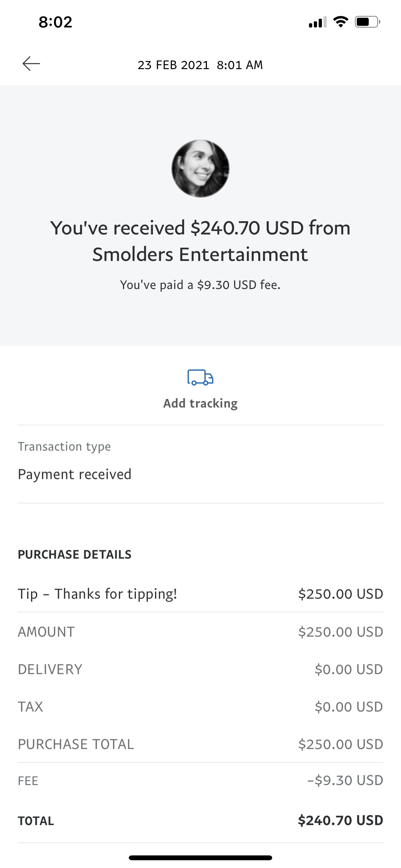Image resolution: width=401 pixels, height=868 pixels.
Task: Tap the Wi-Fi status icon
Action: [340, 22]
